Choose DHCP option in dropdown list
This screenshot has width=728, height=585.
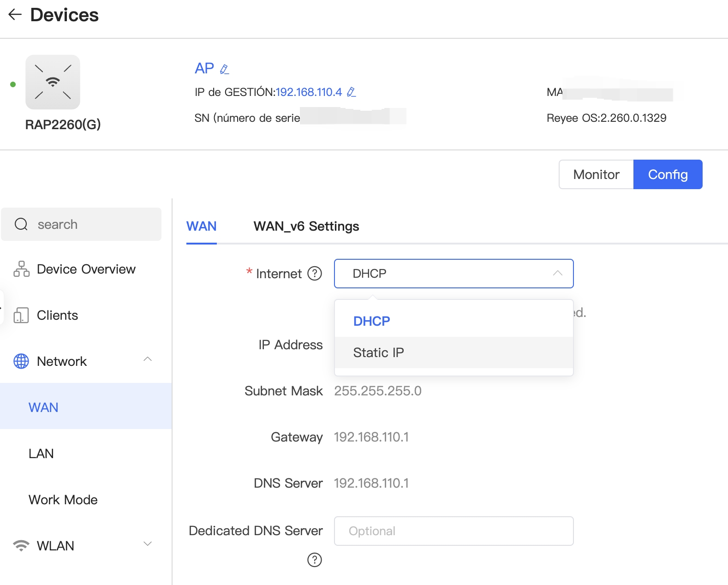point(371,321)
